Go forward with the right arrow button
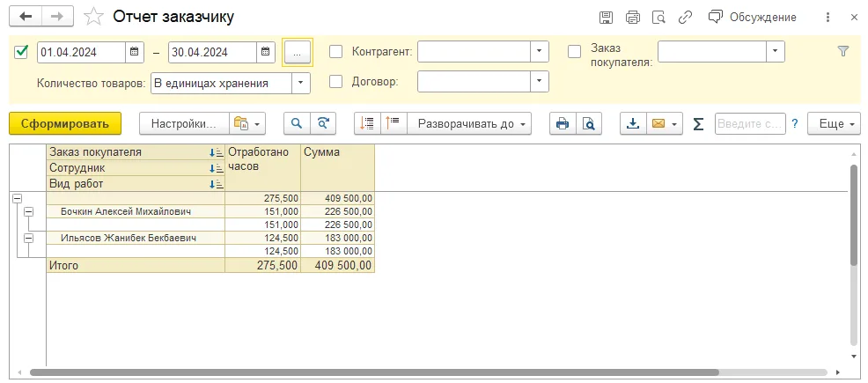 click(x=57, y=17)
